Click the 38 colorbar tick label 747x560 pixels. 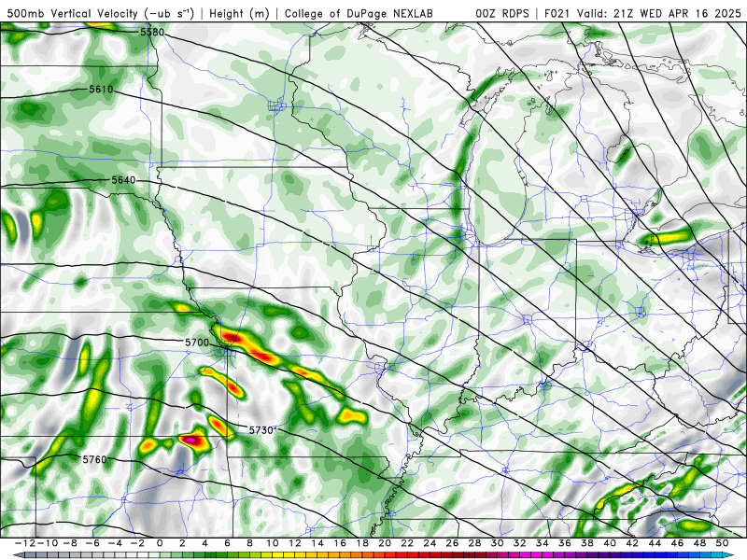tap(587, 543)
